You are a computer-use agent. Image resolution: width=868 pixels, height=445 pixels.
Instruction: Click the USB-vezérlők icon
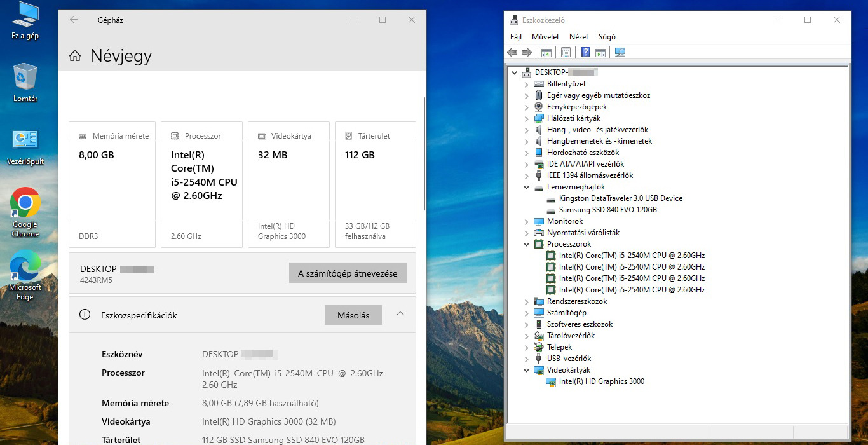coord(539,359)
